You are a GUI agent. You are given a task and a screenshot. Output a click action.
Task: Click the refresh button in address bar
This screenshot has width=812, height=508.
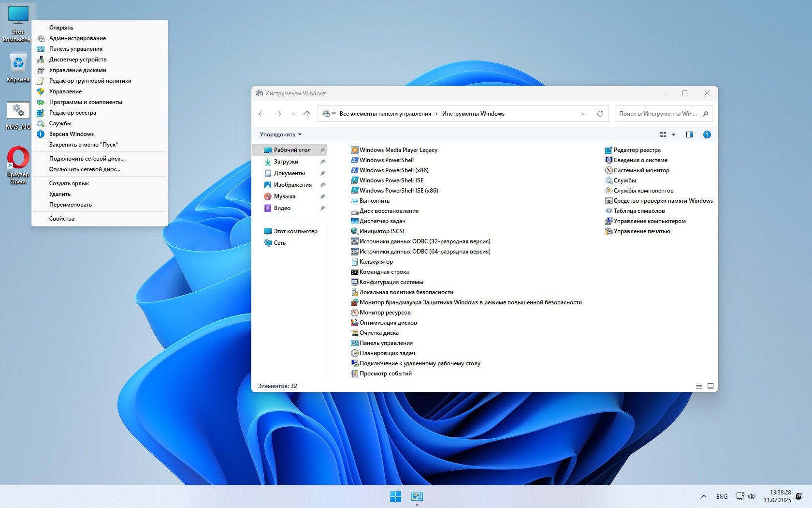600,114
